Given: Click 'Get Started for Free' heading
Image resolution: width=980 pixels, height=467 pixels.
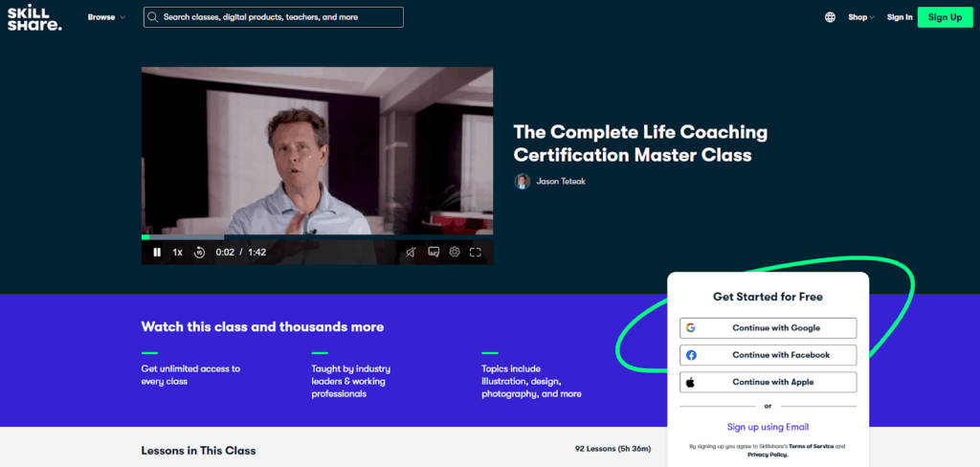Looking at the screenshot, I should pos(768,297).
